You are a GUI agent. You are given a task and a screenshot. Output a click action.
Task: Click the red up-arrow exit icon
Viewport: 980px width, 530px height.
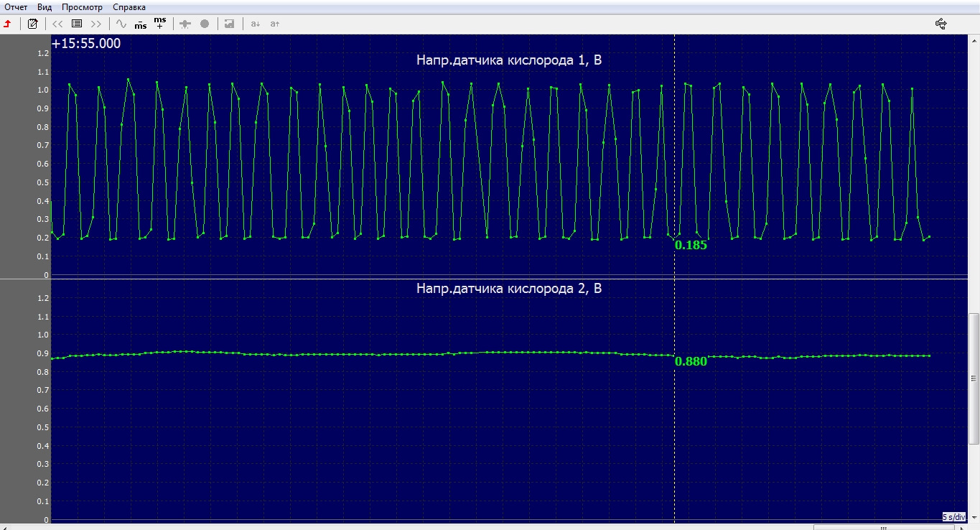point(8,24)
